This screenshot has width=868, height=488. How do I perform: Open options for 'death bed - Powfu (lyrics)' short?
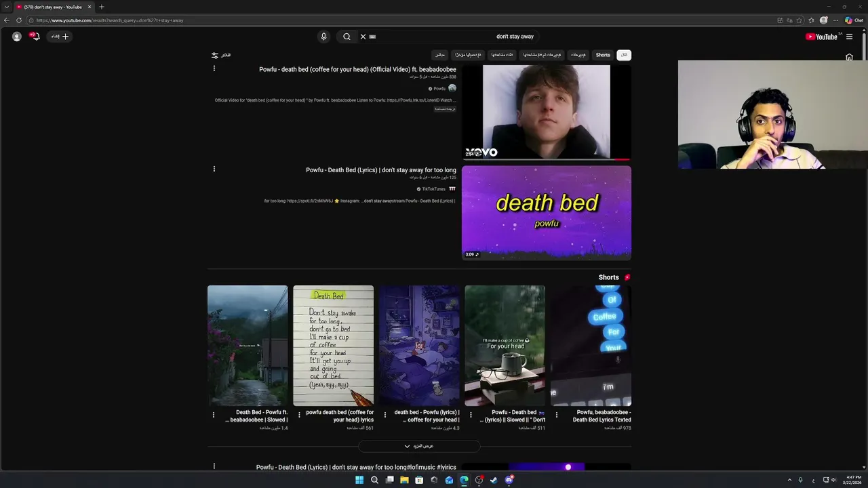(x=385, y=415)
